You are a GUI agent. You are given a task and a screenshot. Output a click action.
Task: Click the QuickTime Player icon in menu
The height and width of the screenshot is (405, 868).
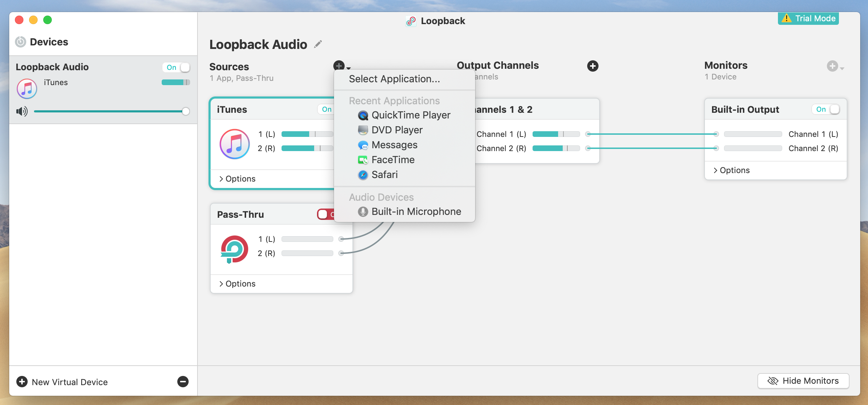(x=363, y=115)
